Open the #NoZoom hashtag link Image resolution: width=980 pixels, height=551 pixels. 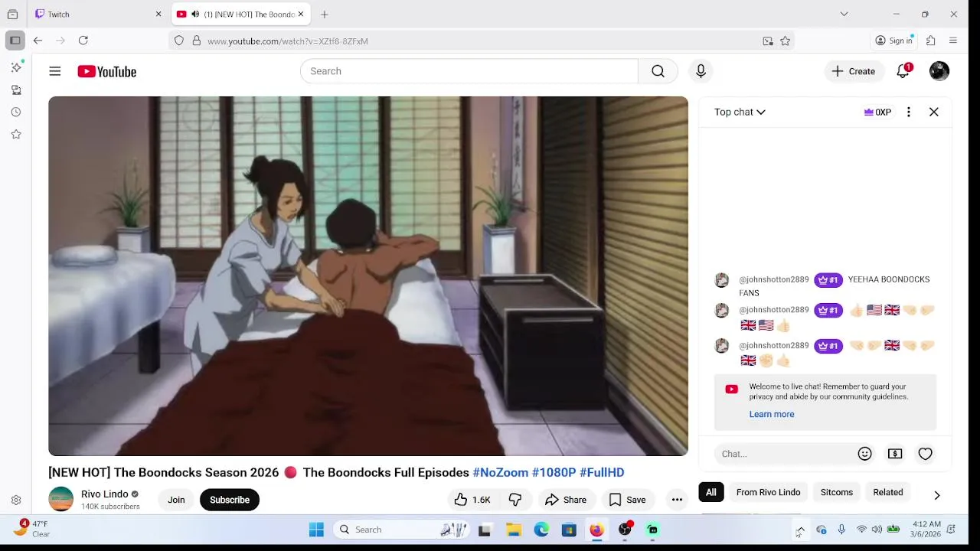point(501,472)
